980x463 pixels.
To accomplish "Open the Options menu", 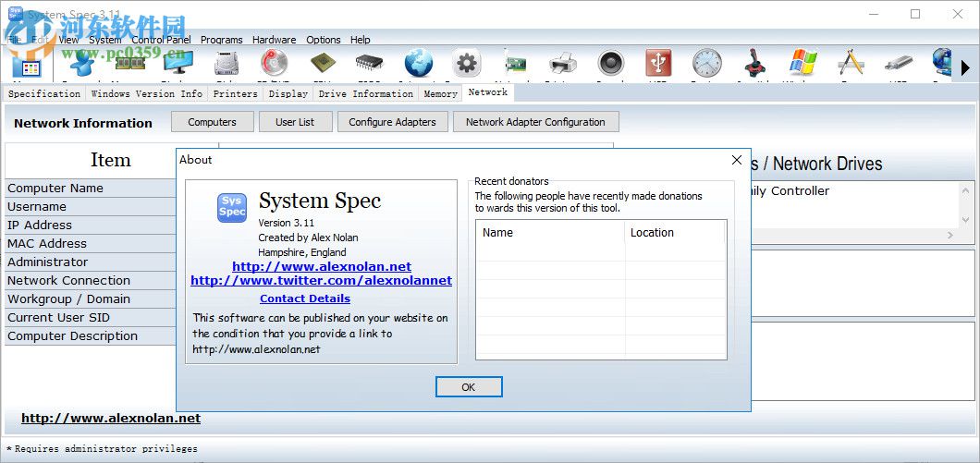I will 324,40.
